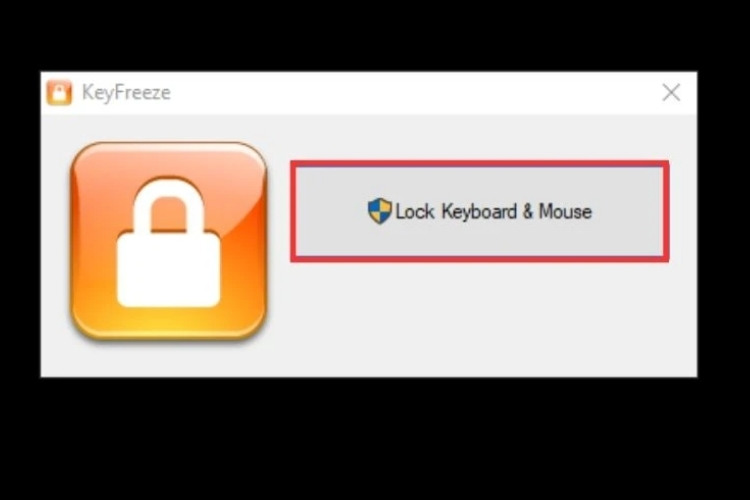This screenshot has width=750, height=500.
Task: Click the word Mouse on the lock button
Action: pos(565,211)
